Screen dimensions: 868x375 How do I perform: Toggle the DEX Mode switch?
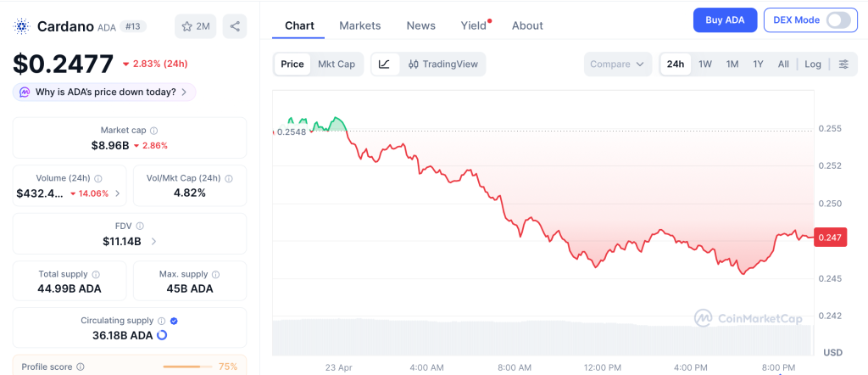coord(837,20)
